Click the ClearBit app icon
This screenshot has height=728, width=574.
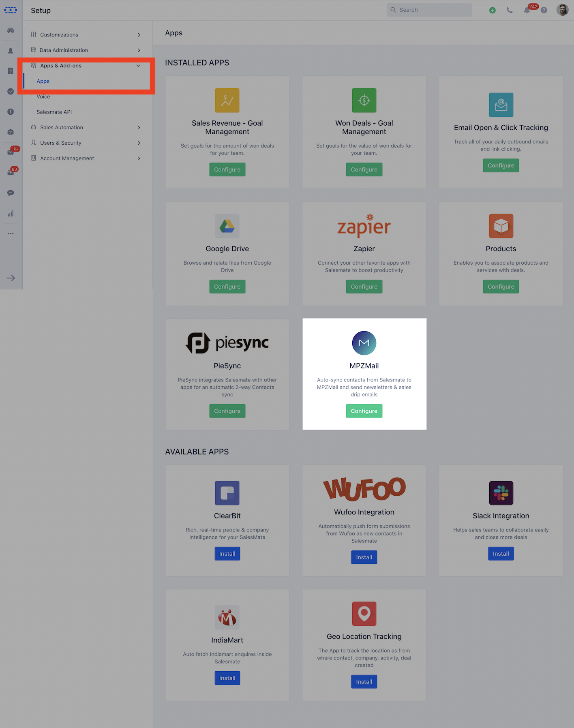(227, 493)
